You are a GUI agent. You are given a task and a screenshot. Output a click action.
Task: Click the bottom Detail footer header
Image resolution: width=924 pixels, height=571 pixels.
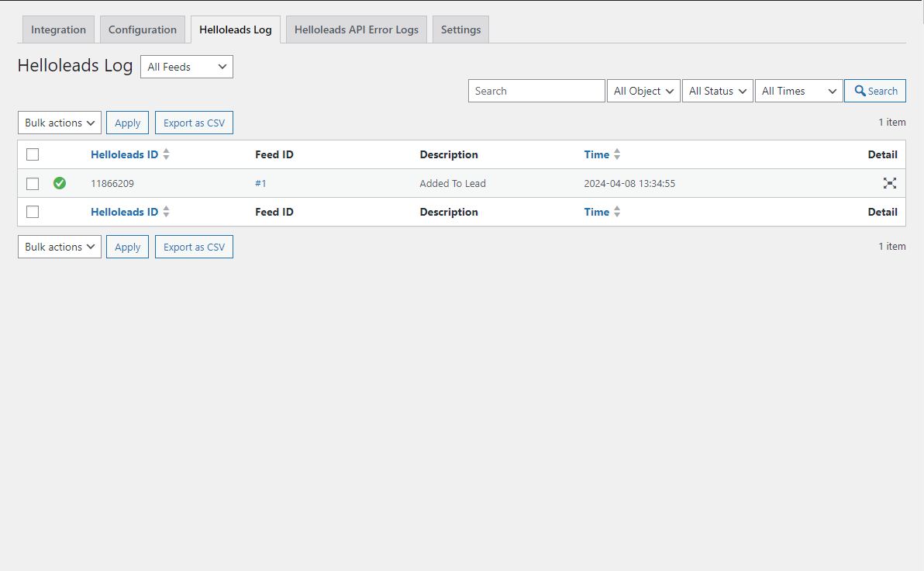click(882, 212)
